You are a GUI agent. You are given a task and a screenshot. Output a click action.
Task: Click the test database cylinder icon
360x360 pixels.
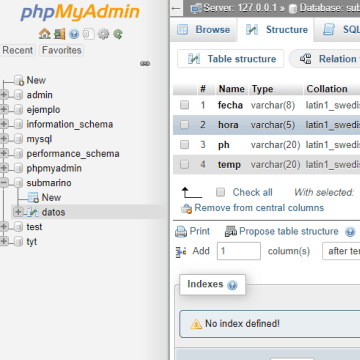19,227
